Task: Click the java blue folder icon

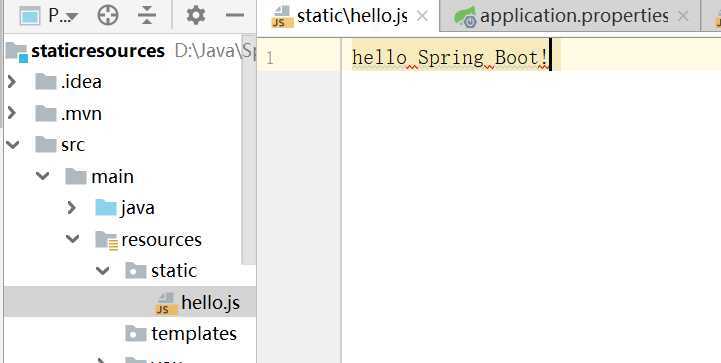Action: click(106, 207)
